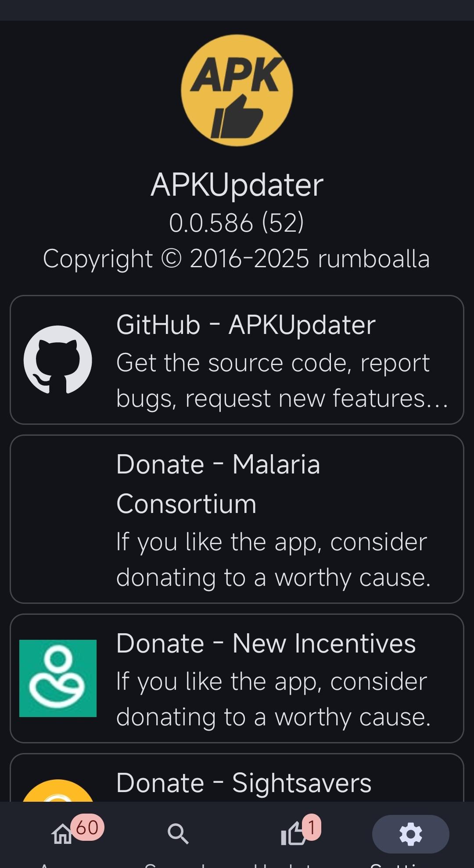Open the GitHub - APKUpdater title link
The width and height of the screenshot is (474, 868).
click(x=246, y=325)
